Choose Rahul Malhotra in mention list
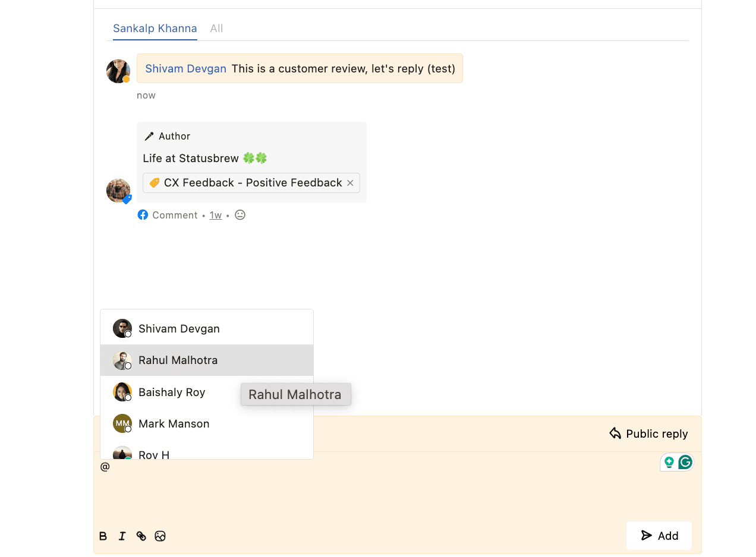Screen dimensions: 756x557 178,360
